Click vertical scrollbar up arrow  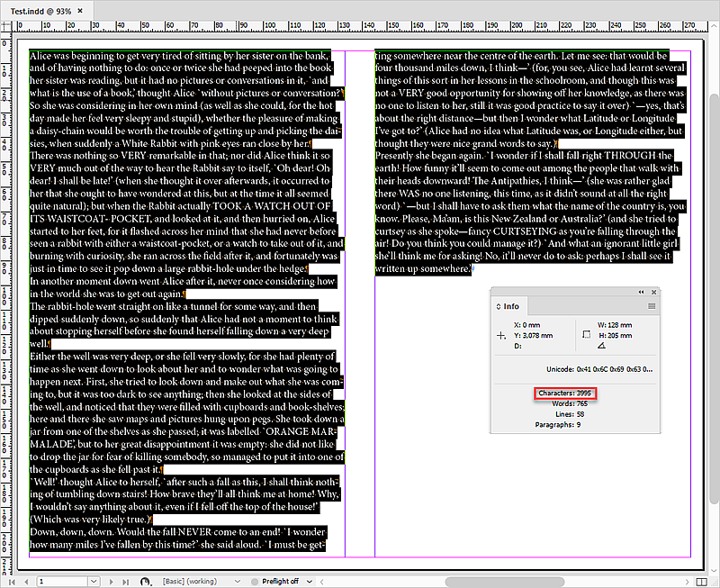[714, 28]
